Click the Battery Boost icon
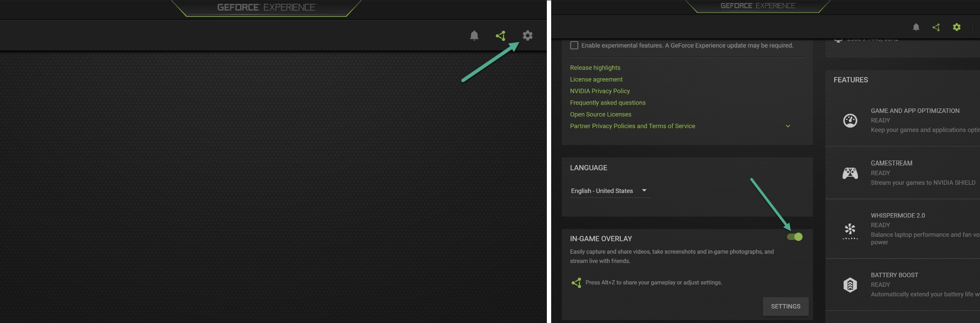The image size is (980, 323). [850, 285]
